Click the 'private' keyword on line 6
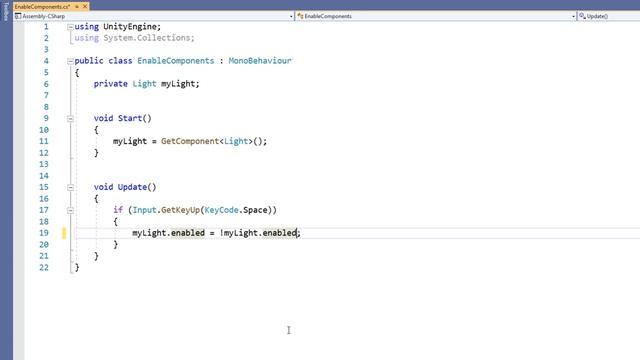The height and width of the screenshot is (360, 640). pyautogui.click(x=111, y=84)
